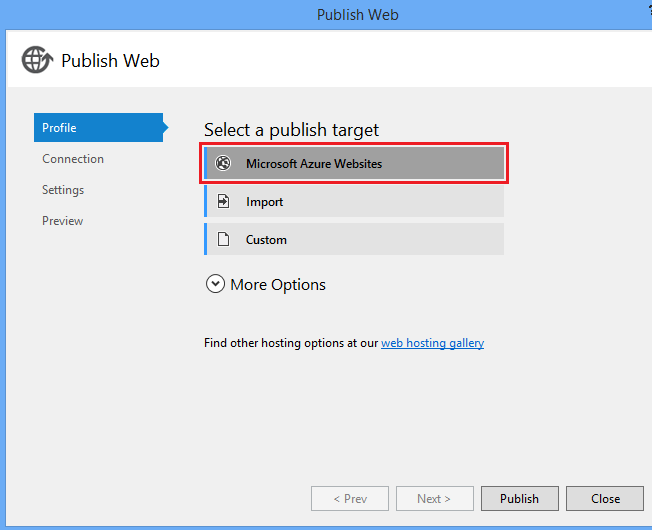Click the More Options label
This screenshot has height=530, width=652.
click(x=278, y=284)
